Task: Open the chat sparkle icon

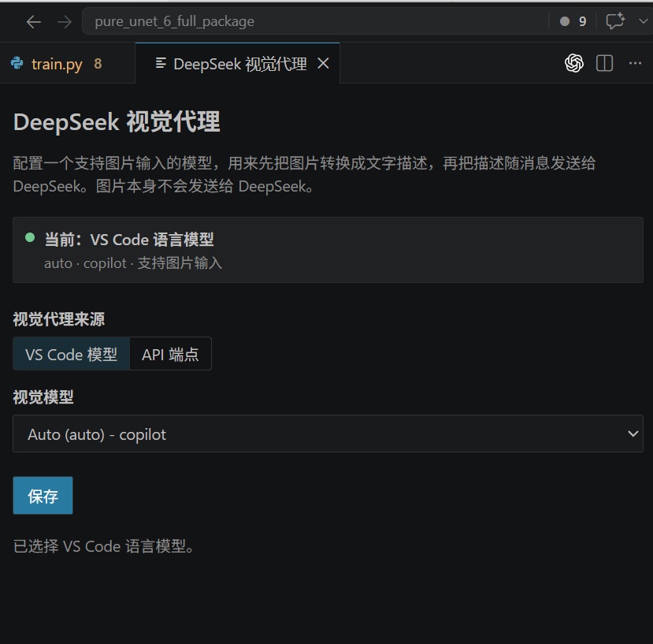Action: 615,20
